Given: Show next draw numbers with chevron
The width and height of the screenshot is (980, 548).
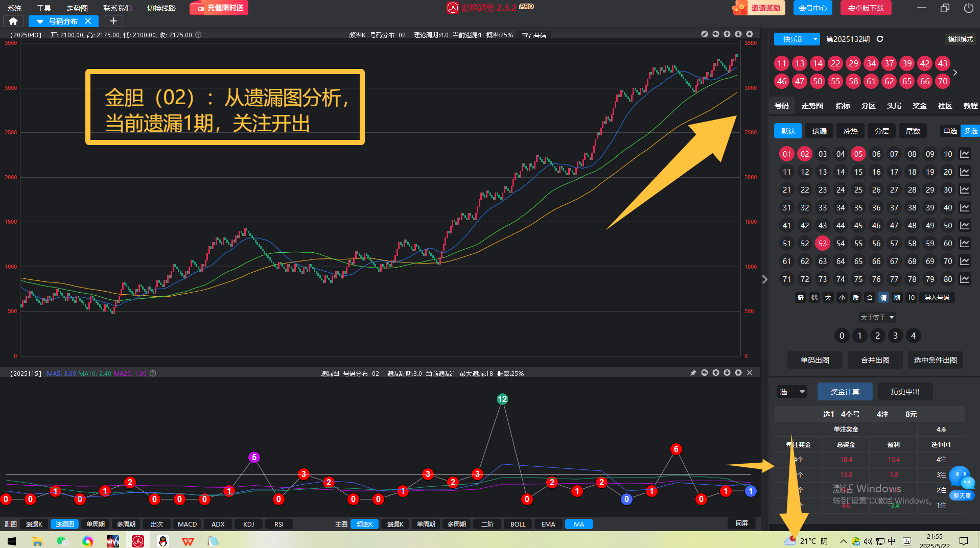Looking at the screenshot, I should pos(955,73).
